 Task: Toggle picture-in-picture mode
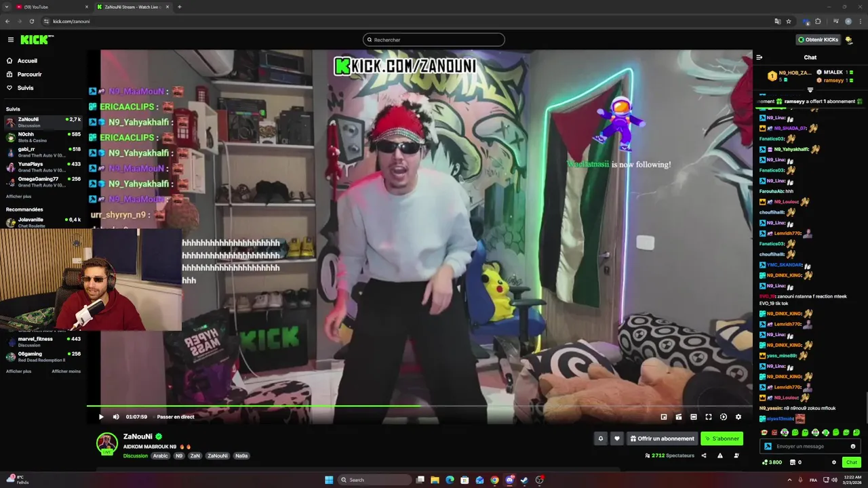pyautogui.click(x=664, y=417)
